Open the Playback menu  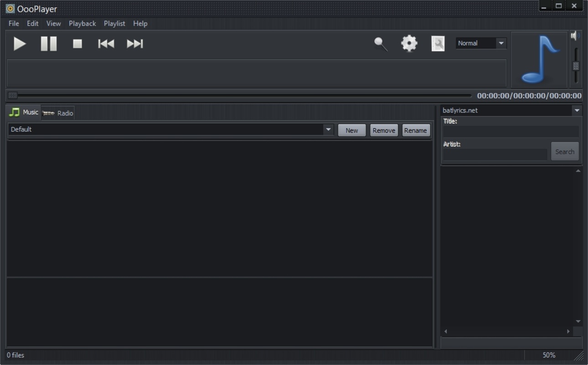tap(82, 23)
